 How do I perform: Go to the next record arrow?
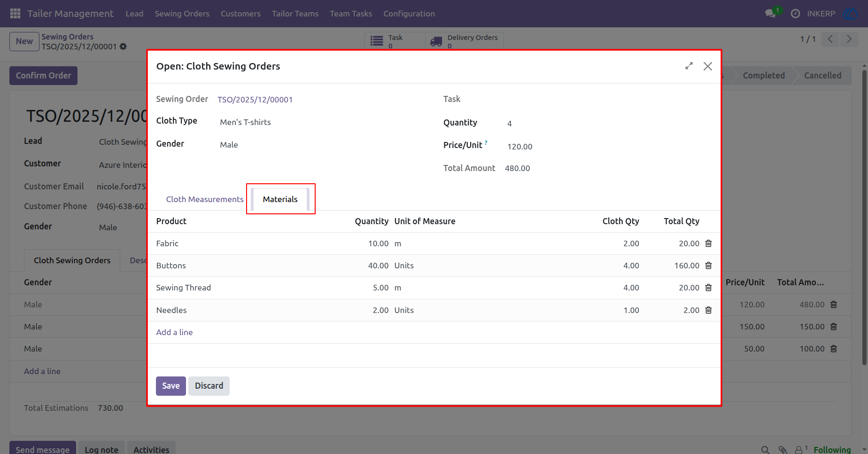coord(849,39)
